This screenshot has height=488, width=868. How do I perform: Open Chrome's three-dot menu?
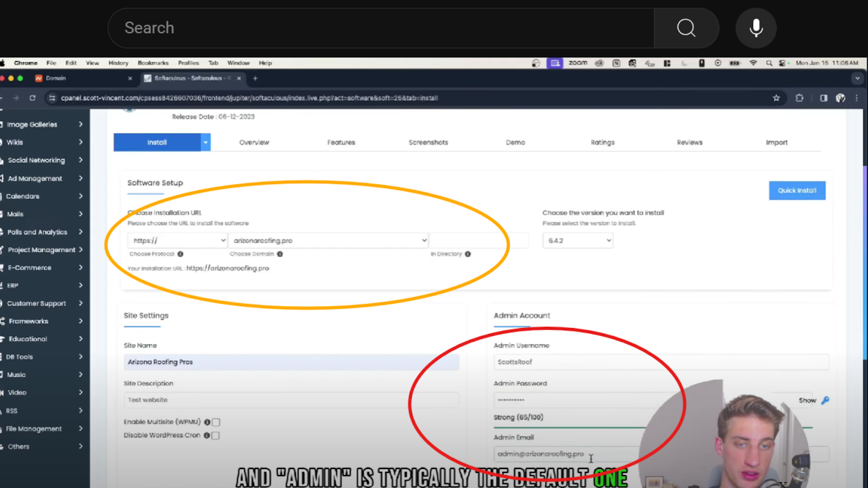click(x=857, y=98)
